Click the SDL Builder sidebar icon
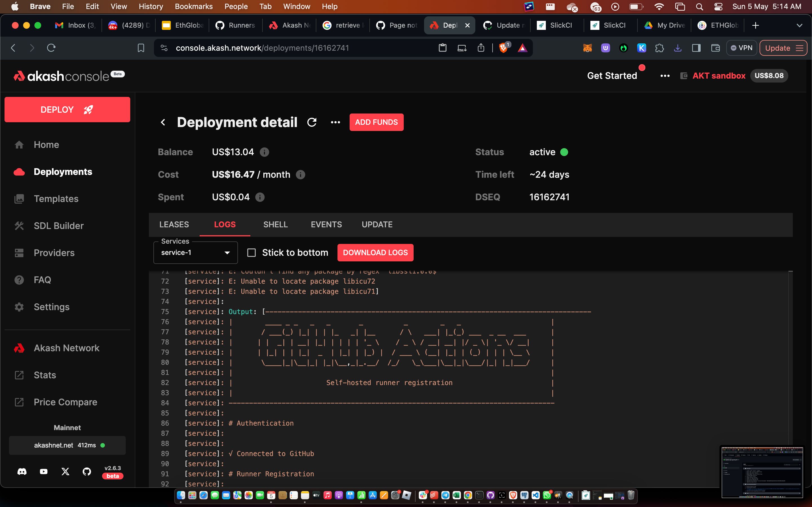Screen dimensions: 812x507 click(x=19, y=225)
